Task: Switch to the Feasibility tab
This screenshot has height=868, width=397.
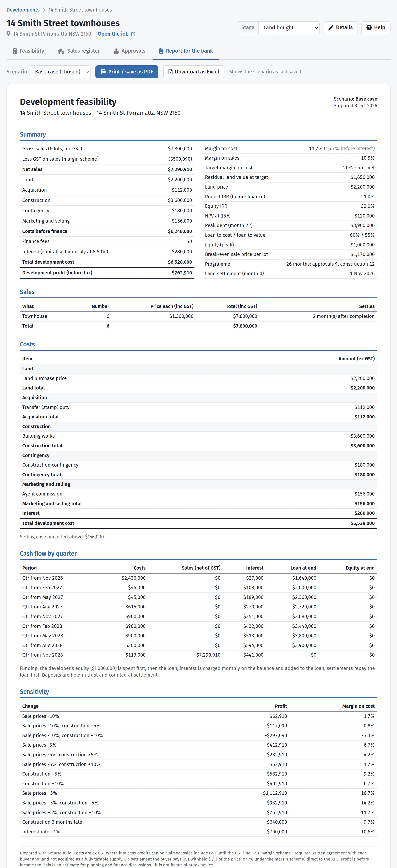Action: click(28, 51)
